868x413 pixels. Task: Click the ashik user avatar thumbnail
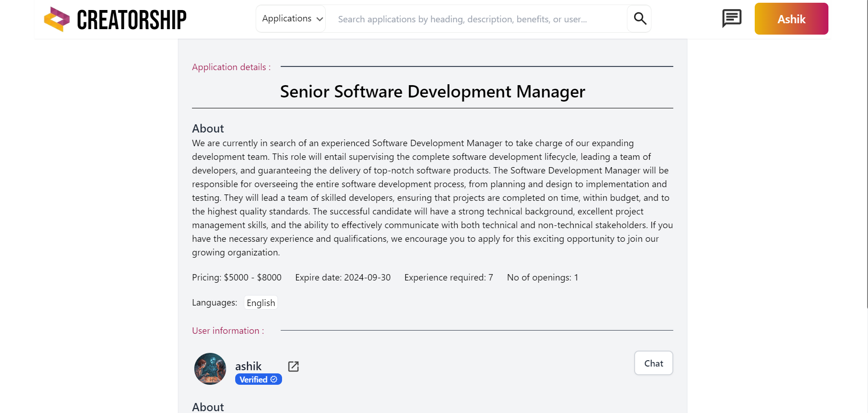click(x=210, y=369)
